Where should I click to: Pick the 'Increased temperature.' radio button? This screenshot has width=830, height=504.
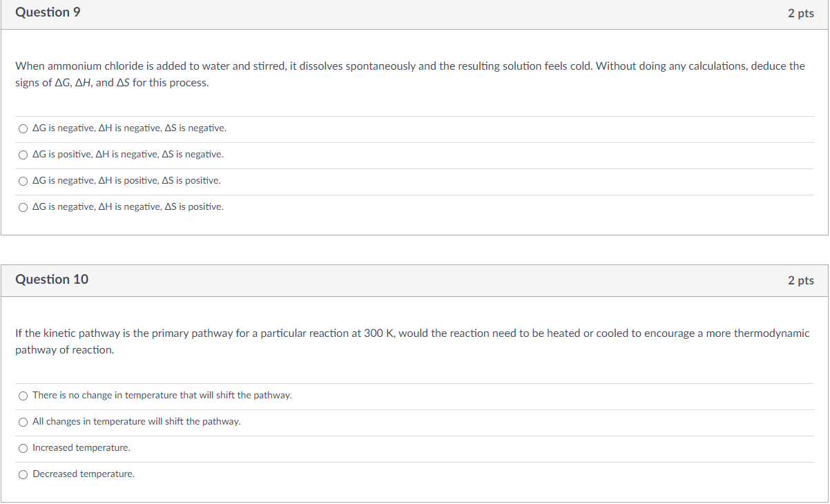[x=23, y=448]
